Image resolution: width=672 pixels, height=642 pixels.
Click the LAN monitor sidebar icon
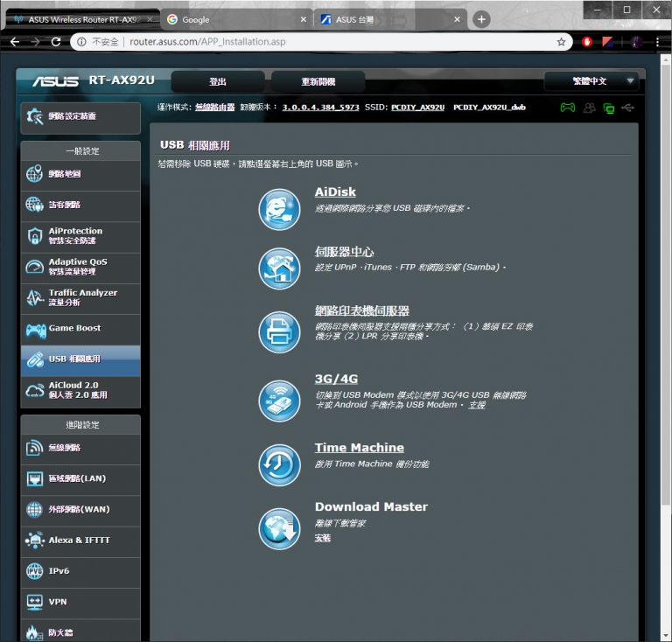pyautogui.click(x=35, y=478)
